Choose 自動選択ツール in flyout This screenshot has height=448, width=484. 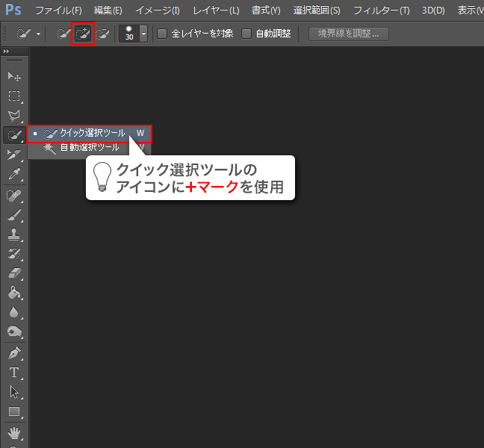[90, 148]
